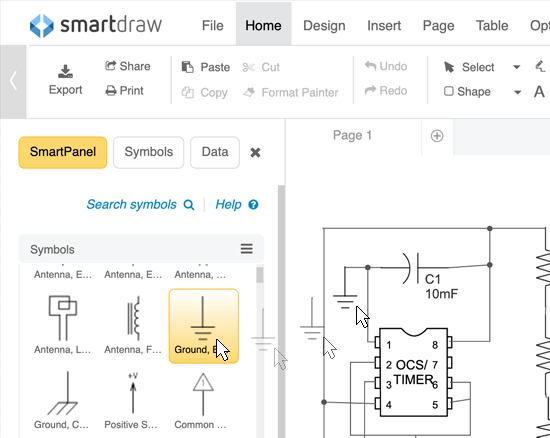550x438 pixels.
Task: Click the Copy button
Action: tap(204, 93)
